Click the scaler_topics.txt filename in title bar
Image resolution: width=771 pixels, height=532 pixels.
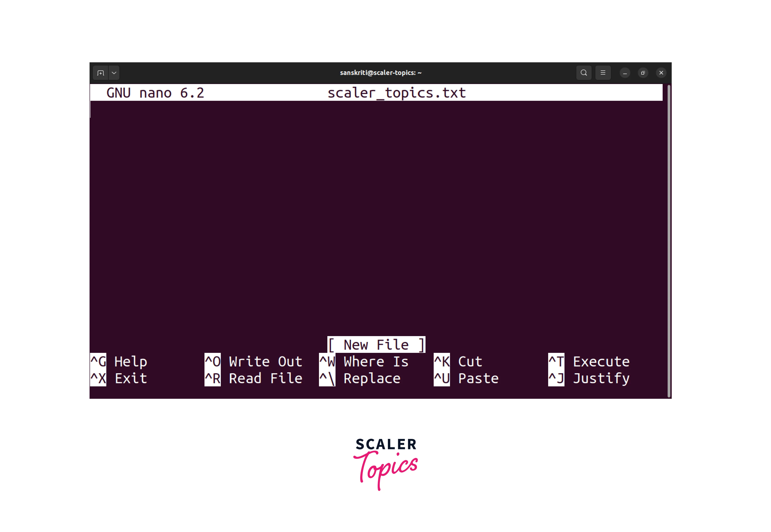tap(396, 93)
